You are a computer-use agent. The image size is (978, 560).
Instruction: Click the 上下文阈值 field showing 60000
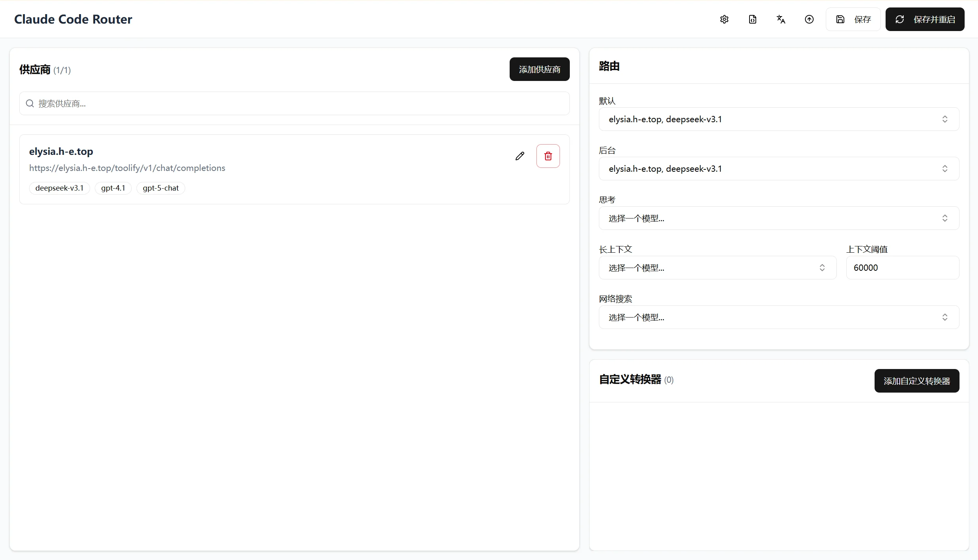coord(902,268)
